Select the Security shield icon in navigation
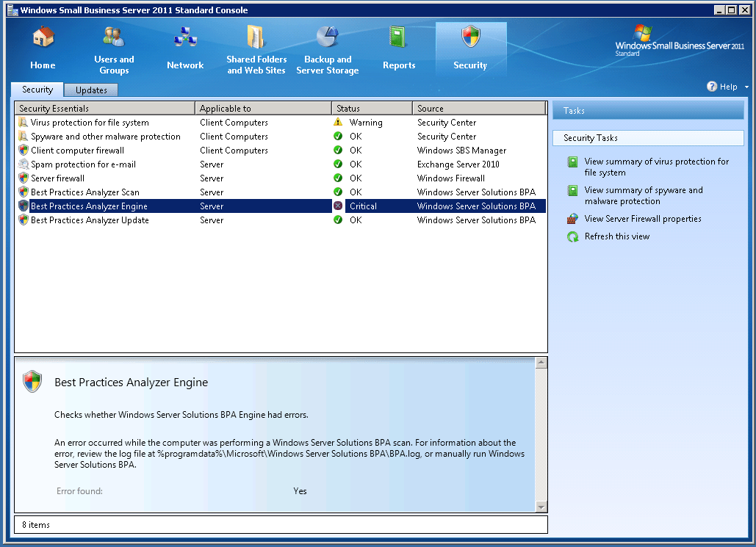Screen dimensions: 756x547 [x=470, y=37]
